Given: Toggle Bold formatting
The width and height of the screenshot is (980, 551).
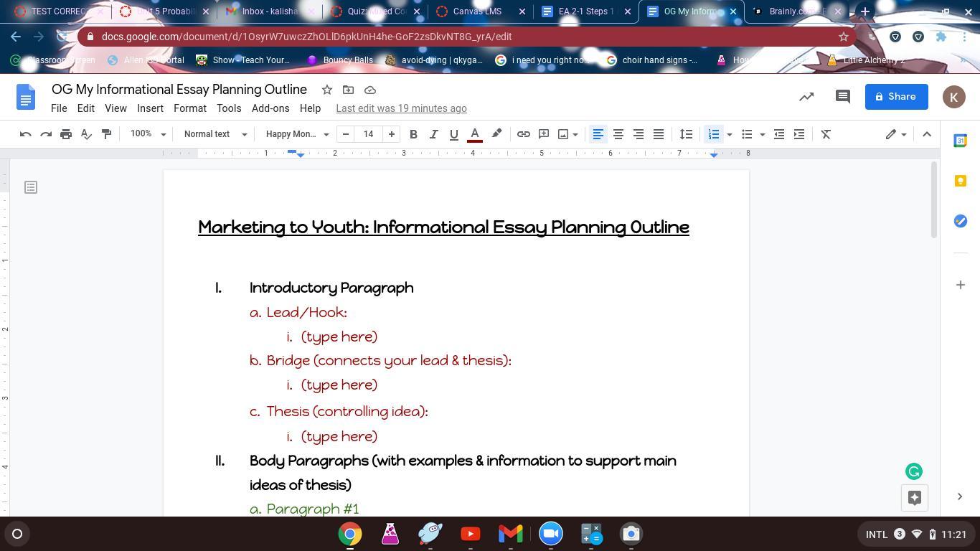Looking at the screenshot, I should 413,134.
